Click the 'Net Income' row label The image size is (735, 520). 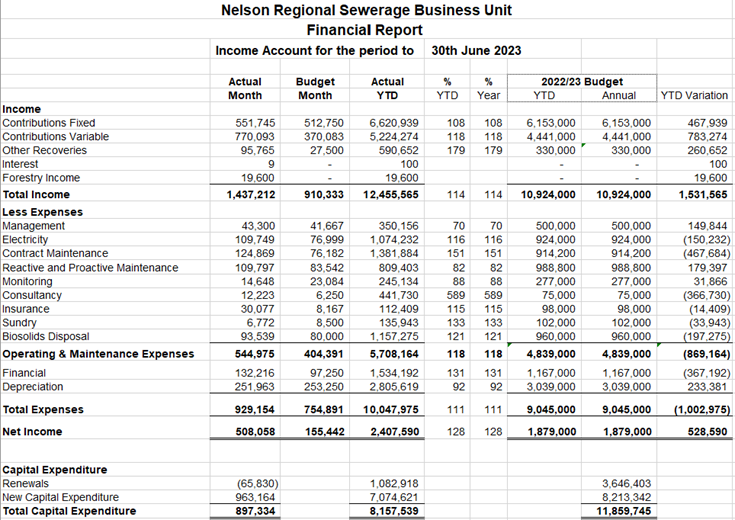[x=32, y=432]
